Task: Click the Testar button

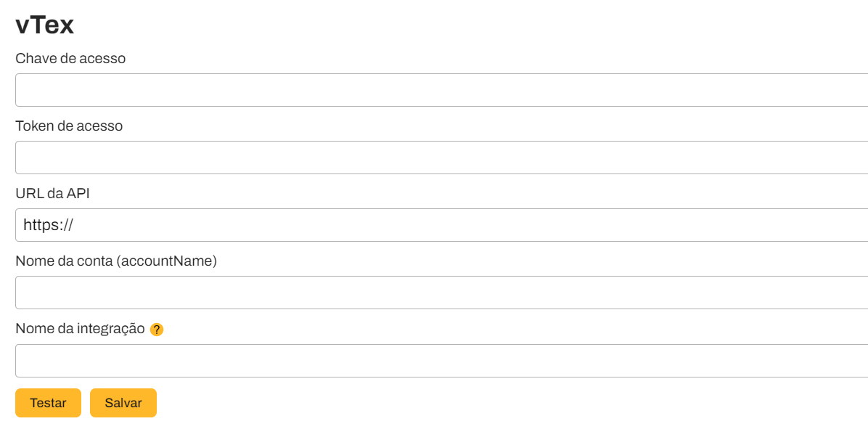Action: pos(48,403)
